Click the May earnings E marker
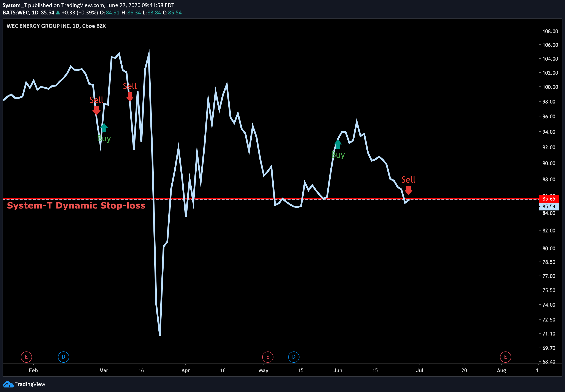 coord(268,357)
